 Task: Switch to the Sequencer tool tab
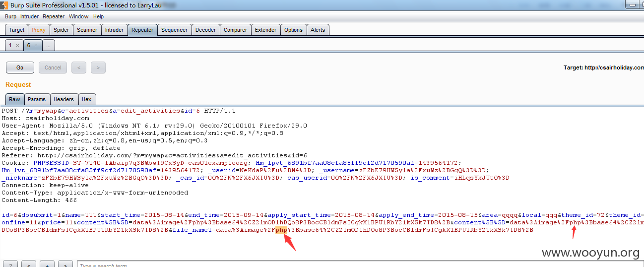click(175, 30)
